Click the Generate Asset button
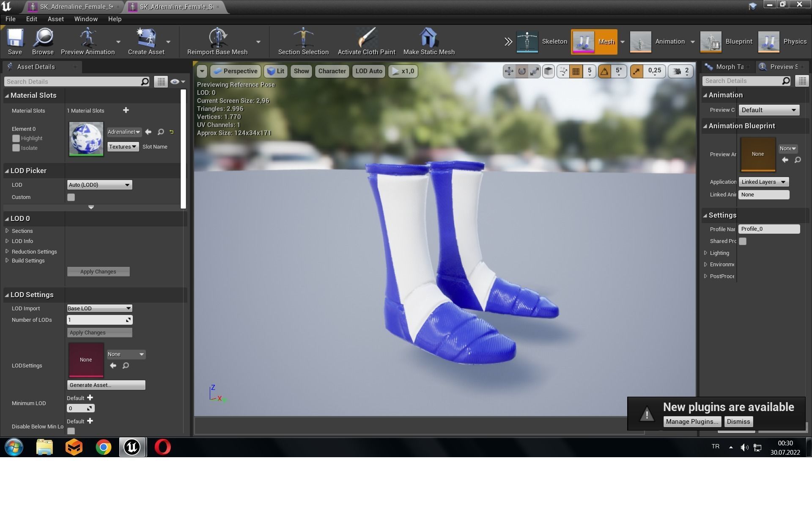The width and height of the screenshot is (812, 508). [x=106, y=385]
